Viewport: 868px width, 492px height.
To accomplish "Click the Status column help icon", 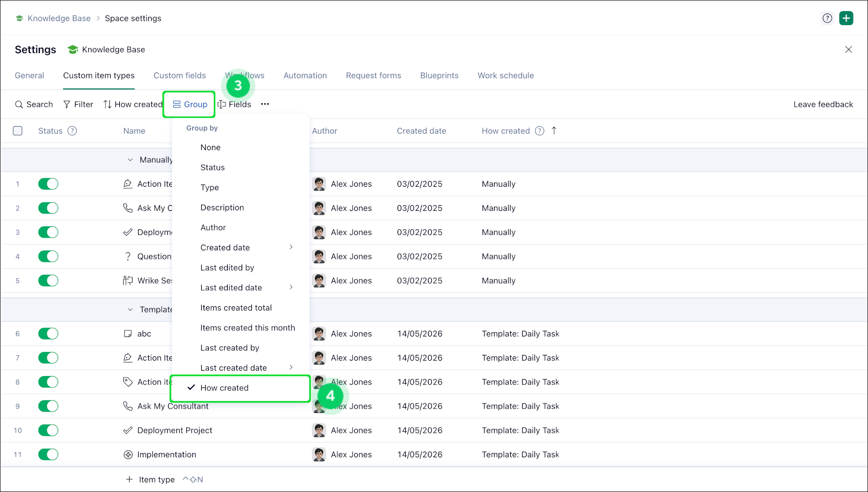I will click(x=72, y=131).
